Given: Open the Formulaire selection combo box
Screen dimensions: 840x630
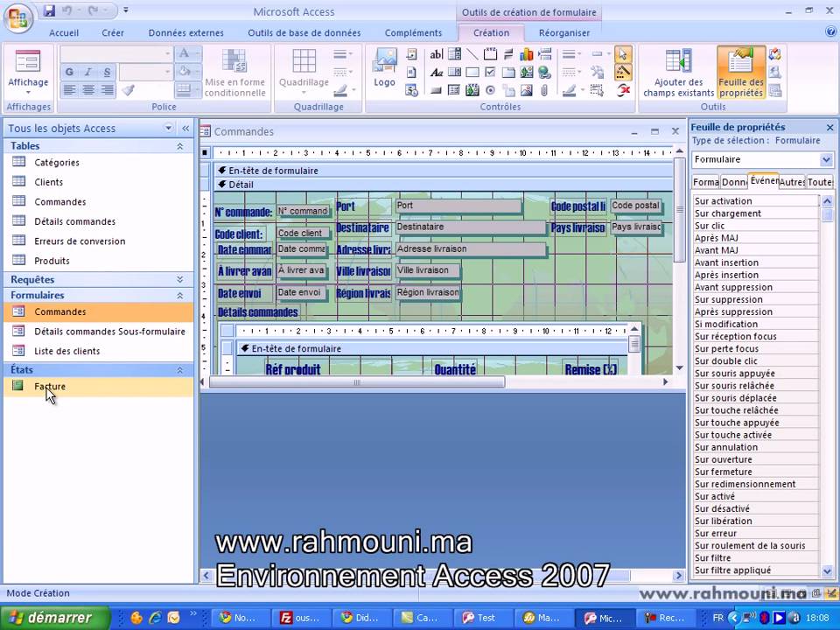Looking at the screenshot, I should 761,159.
